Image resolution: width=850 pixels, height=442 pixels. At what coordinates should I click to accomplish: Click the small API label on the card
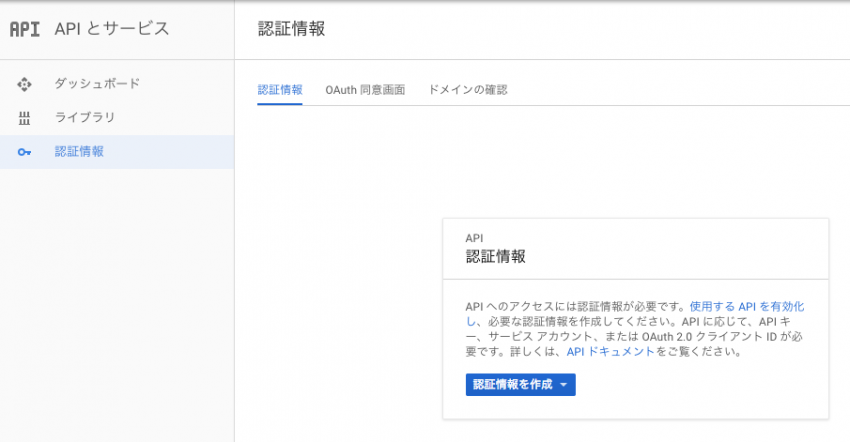click(x=474, y=238)
